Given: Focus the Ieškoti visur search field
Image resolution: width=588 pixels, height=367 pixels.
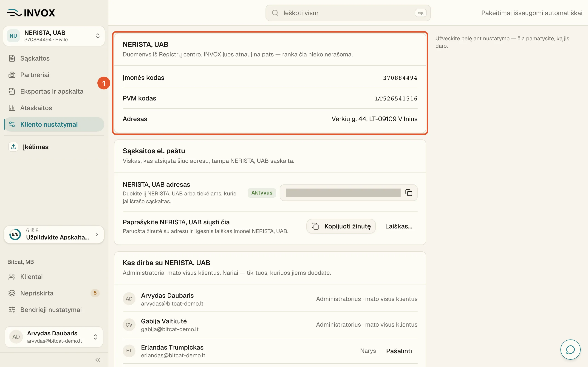Looking at the screenshot, I should point(348,13).
